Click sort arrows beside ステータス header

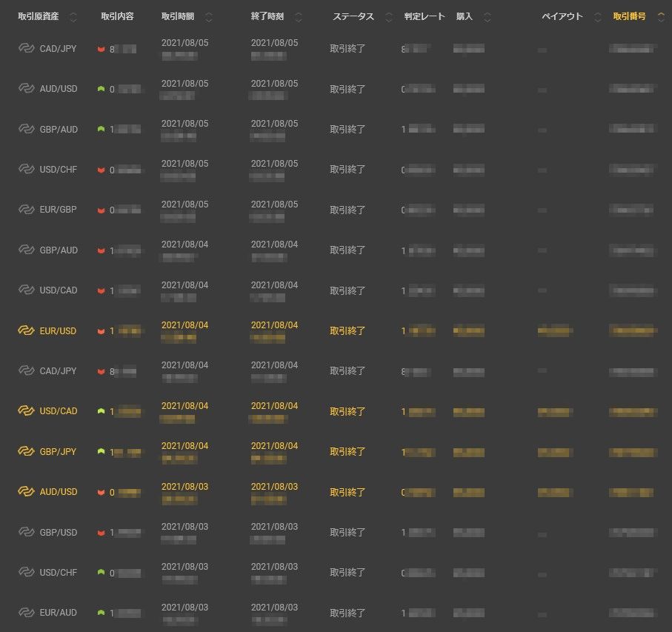[389, 17]
